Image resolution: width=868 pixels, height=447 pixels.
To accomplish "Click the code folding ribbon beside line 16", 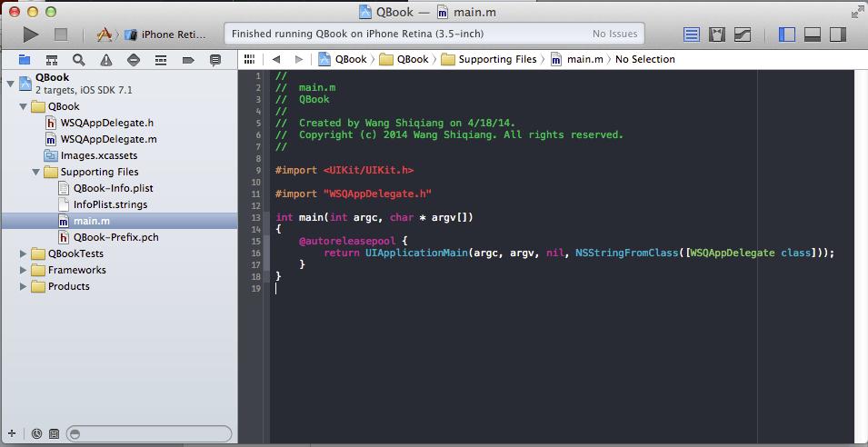I will tap(267, 253).
